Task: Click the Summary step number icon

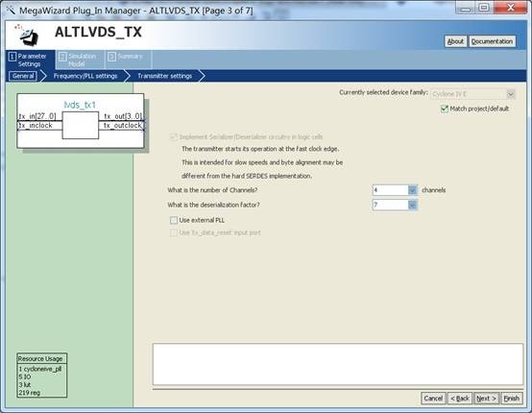Action: pyautogui.click(x=111, y=57)
